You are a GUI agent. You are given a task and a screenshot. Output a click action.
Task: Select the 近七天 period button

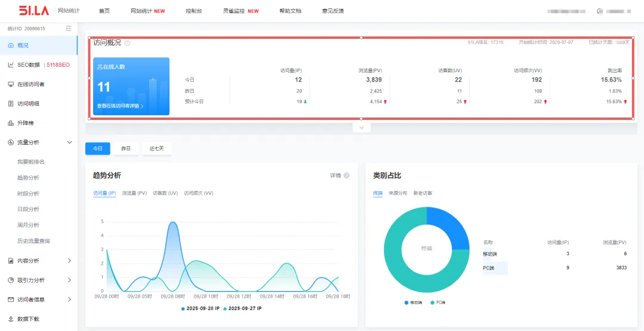pyautogui.click(x=156, y=149)
